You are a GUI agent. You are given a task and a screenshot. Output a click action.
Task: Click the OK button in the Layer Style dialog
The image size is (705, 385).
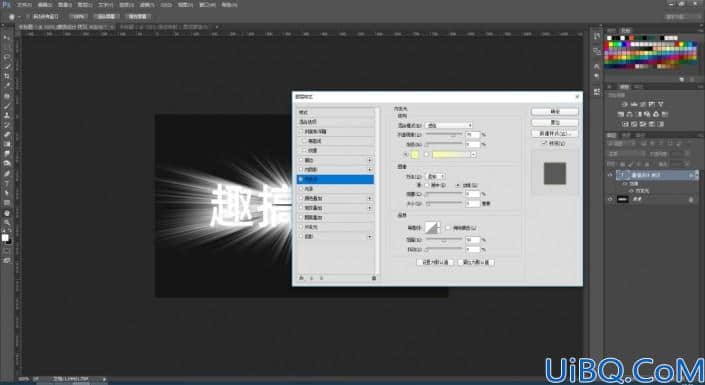(x=554, y=112)
